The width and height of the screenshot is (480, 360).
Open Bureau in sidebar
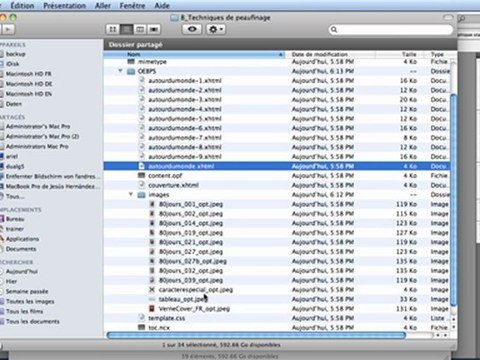pyautogui.click(x=15, y=219)
